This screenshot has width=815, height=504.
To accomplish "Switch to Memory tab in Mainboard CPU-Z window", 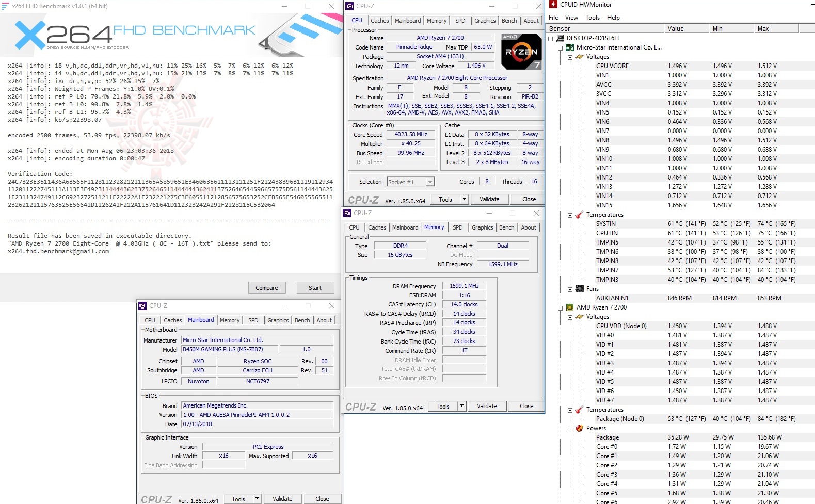I will (x=230, y=320).
